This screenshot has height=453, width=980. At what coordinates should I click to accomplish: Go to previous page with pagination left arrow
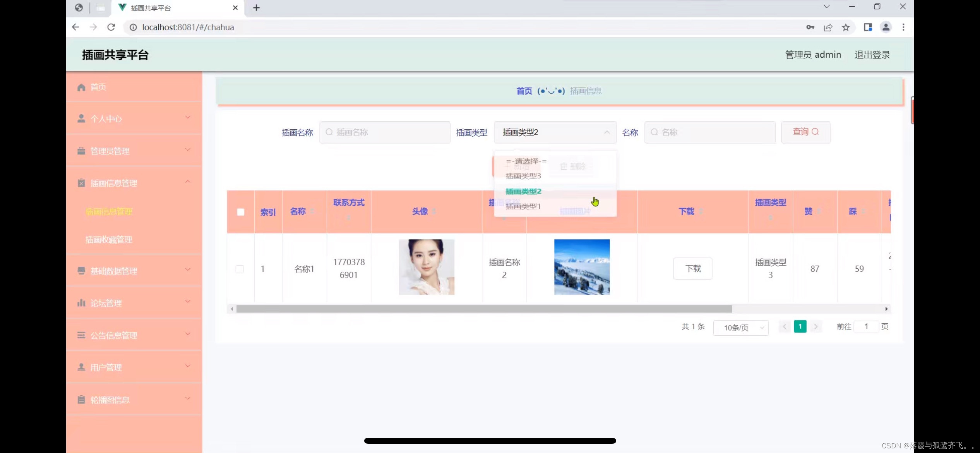(x=785, y=327)
